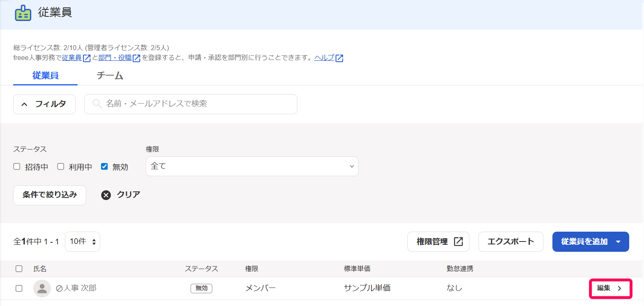Screen dimensions: 644x306
Task: Click the エクスポート button
Action: pos(511,242)
